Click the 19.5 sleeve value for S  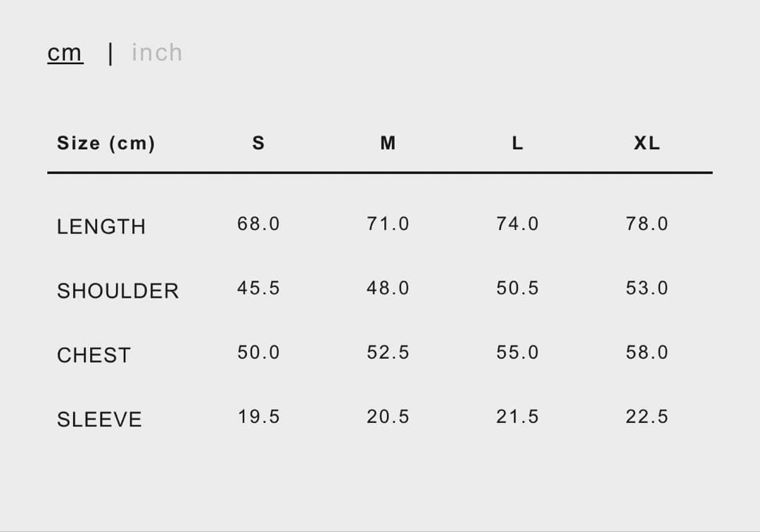tap(258, 417)
